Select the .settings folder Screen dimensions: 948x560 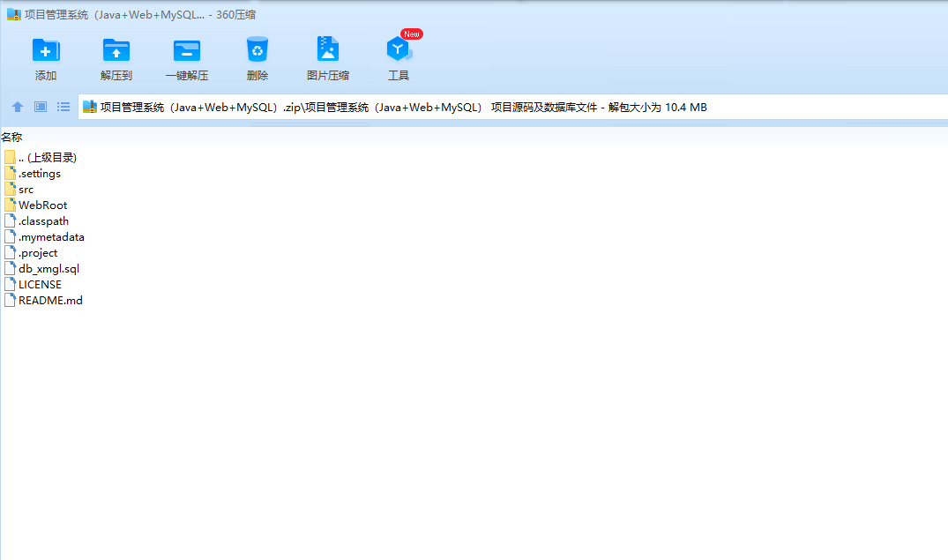33,174
